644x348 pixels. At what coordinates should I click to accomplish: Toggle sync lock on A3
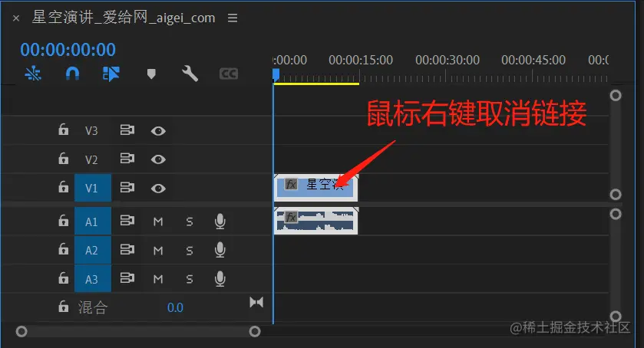pyautogui.click(x=127, y=278)
